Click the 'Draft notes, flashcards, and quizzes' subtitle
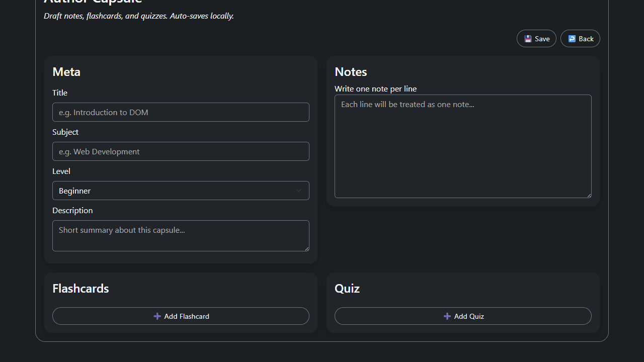Image resolution: width=644 pixels, height=362 pixels. pyautogui.click(x=139, y=16)
